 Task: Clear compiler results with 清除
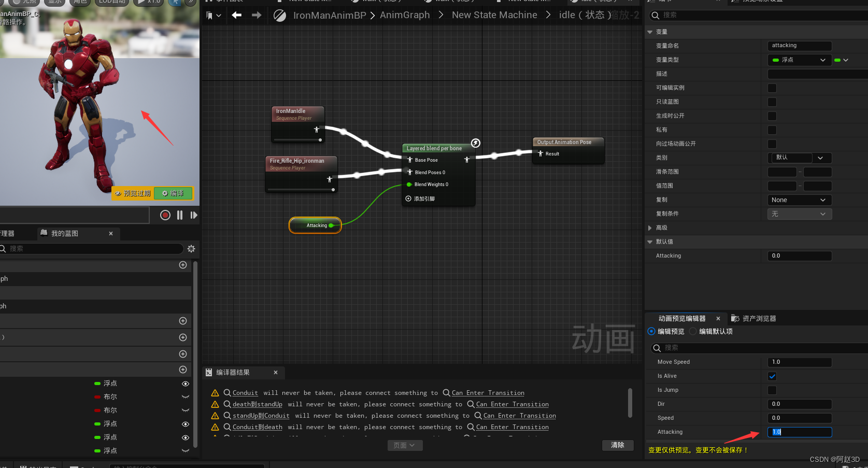pos(618,445)
